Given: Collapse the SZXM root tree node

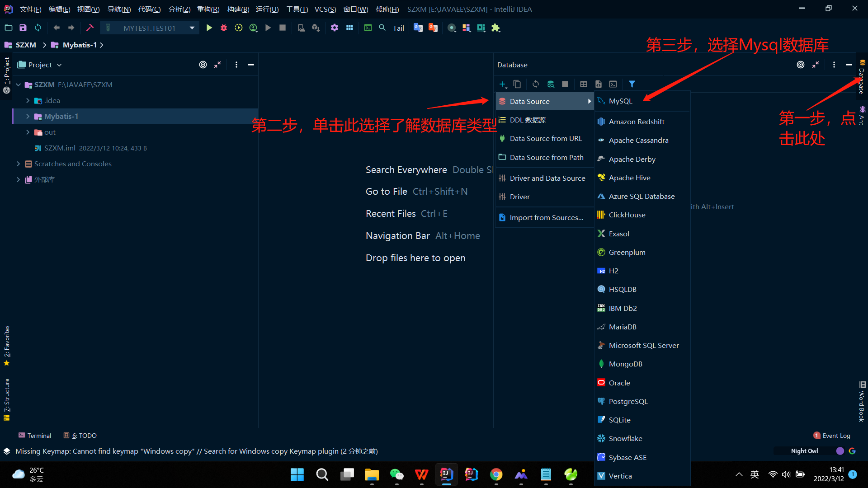Looking at the screenshot, I should click(x=19, y=84).
